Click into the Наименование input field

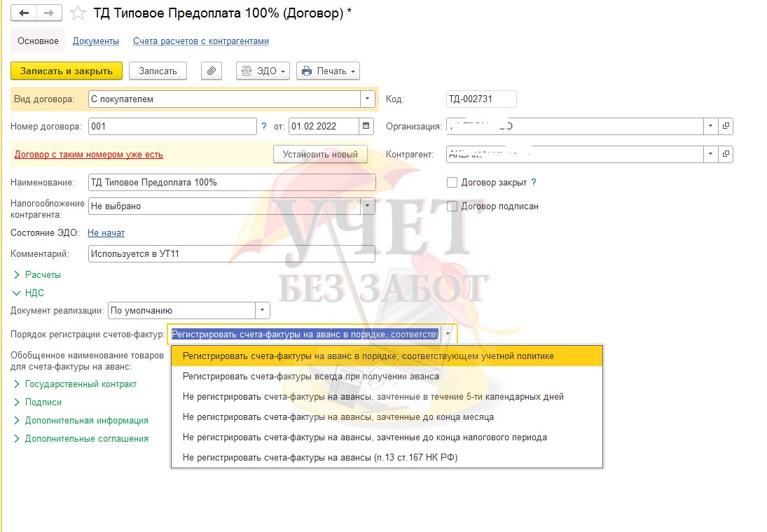tap(232, 183)
